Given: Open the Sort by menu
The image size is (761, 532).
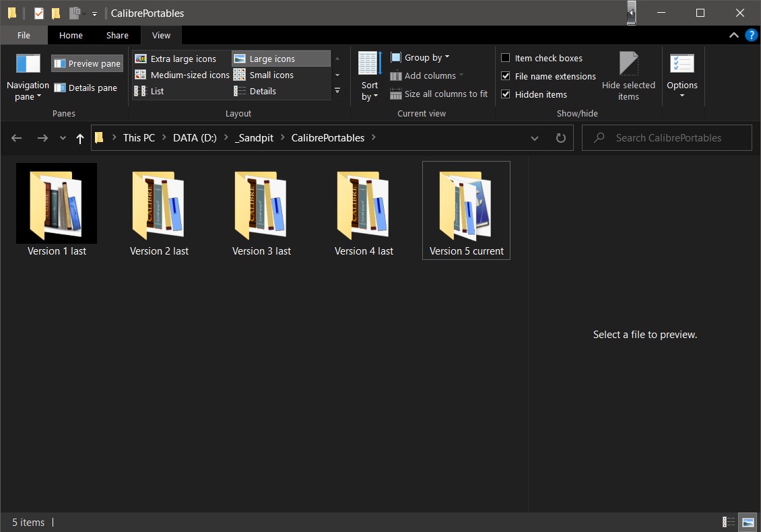Looking at the screenshot, I should point(370,76).
